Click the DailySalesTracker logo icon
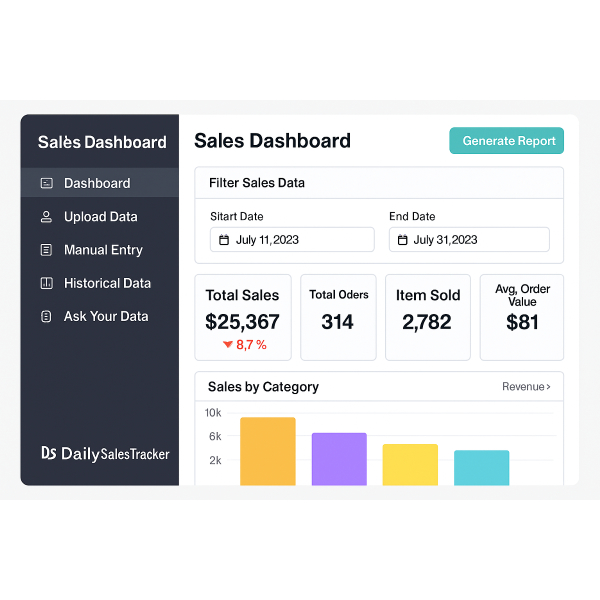 pyautogui.click(x=48, y=453)
